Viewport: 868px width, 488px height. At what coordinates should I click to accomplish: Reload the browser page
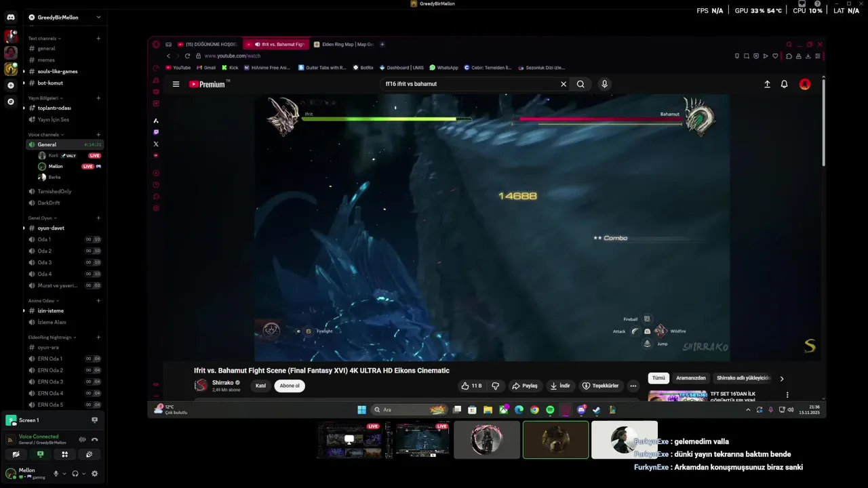click(187, 56)
